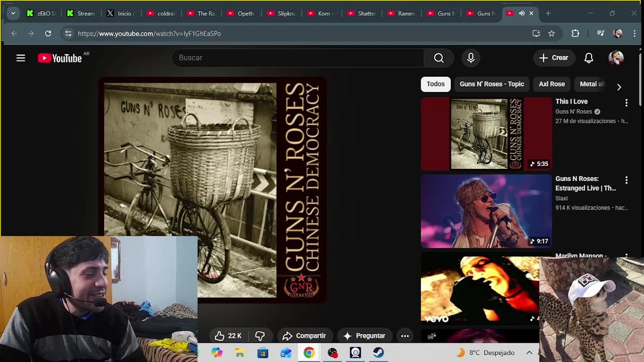
Task: Open weather widget 8°C Despejado
Action: (486, 353)
